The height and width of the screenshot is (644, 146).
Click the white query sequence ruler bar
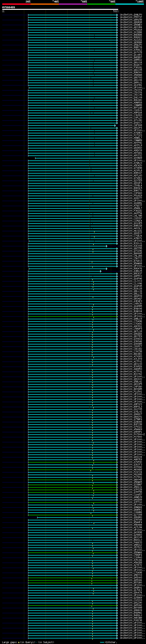(x=60, y=9)
